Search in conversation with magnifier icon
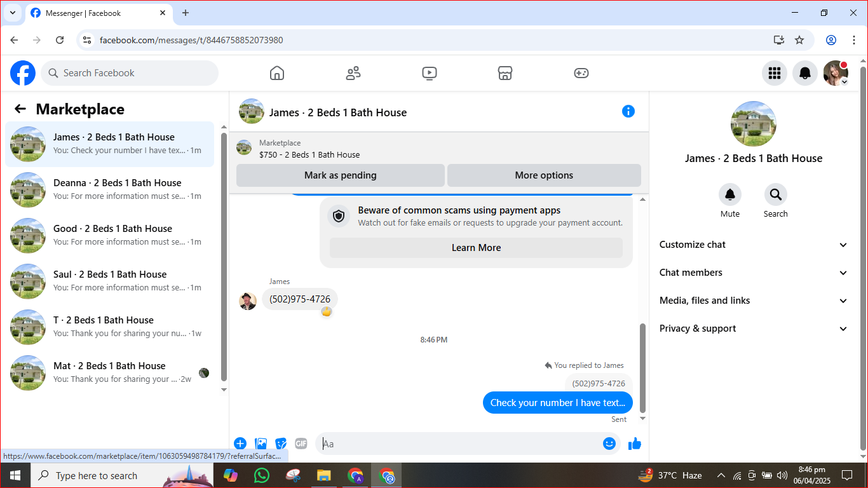The image size is (868, 488). tap(776, 194)
